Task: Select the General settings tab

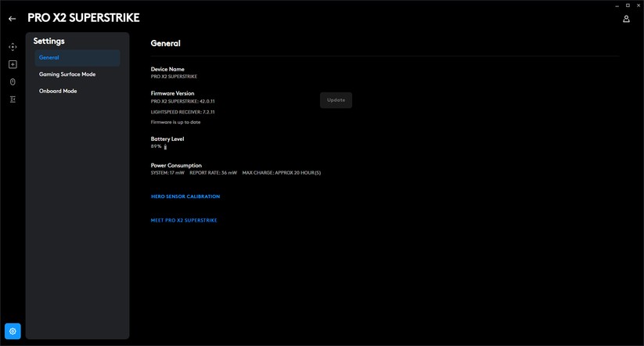Action: tap(77, 57)
